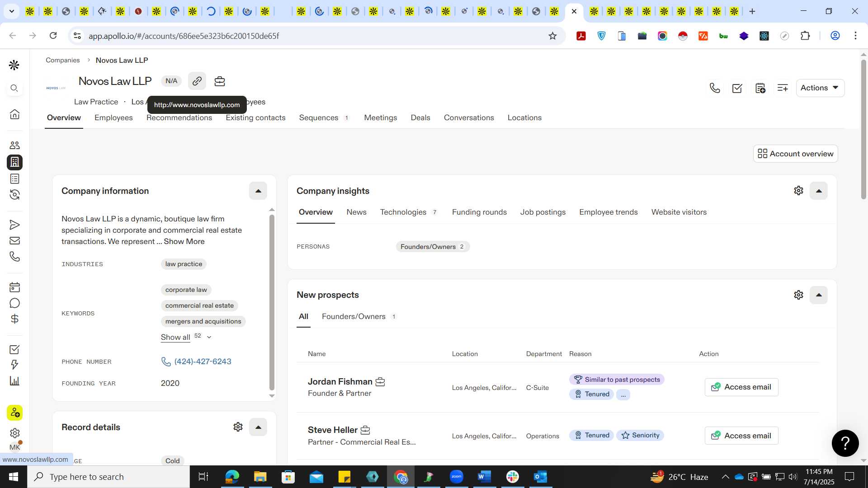Click the Company information panel scrollbar
The width and height of the screenshot is (868, 488).
[x=272, y=302]
